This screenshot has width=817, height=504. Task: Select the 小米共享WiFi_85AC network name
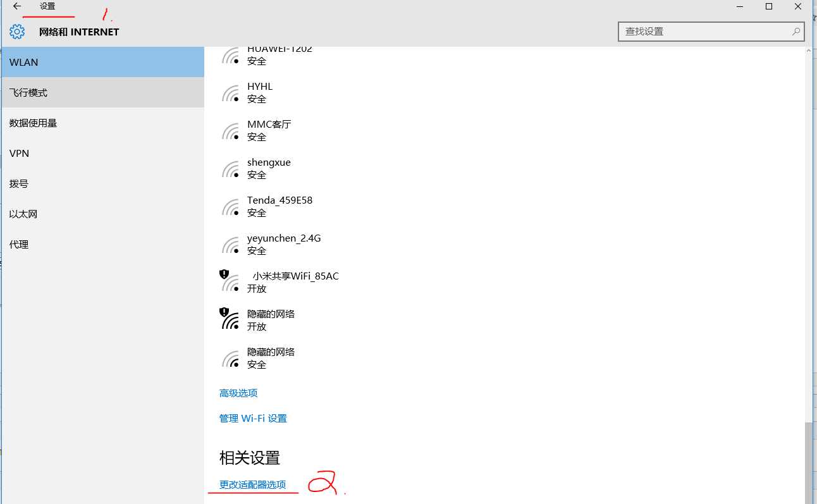click(295, 276)
